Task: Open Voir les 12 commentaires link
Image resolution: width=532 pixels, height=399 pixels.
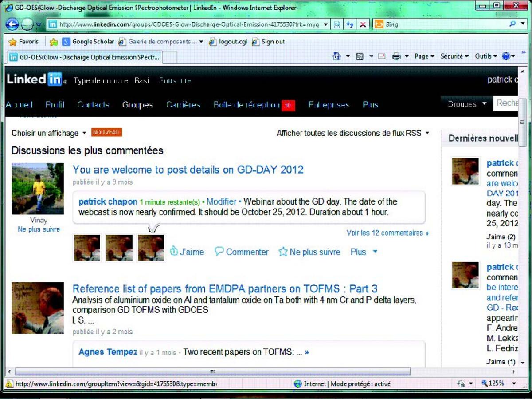Action: 387,233
